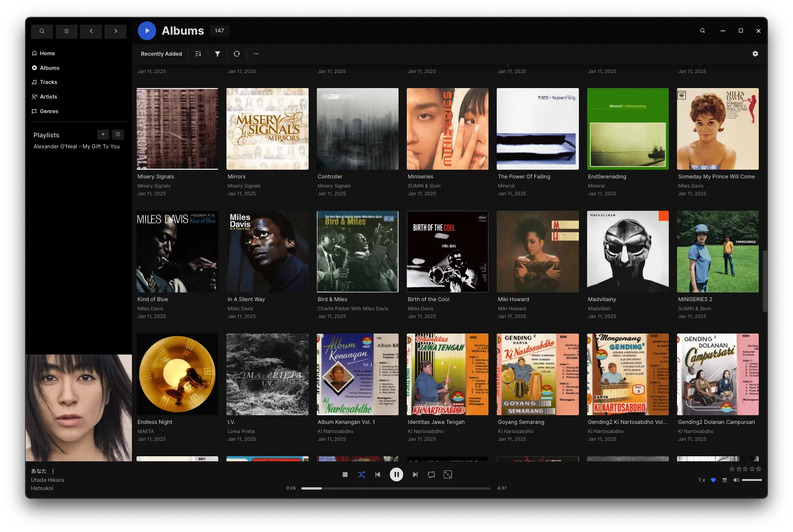
Task: Go forward with the right arrow
Action: (116, 31)
